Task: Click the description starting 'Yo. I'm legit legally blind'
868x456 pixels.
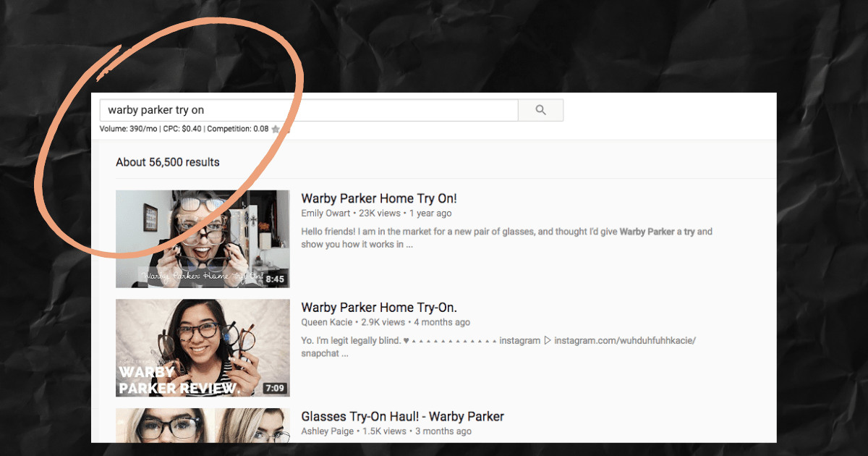Action: pos(498,347)
